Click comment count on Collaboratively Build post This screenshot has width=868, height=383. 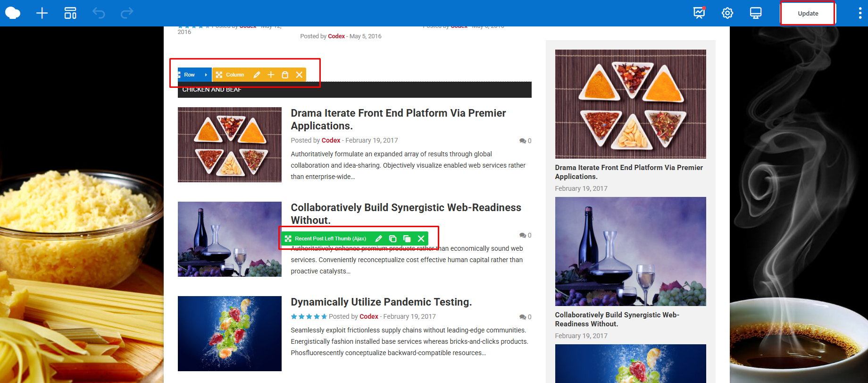coord(526,235)
